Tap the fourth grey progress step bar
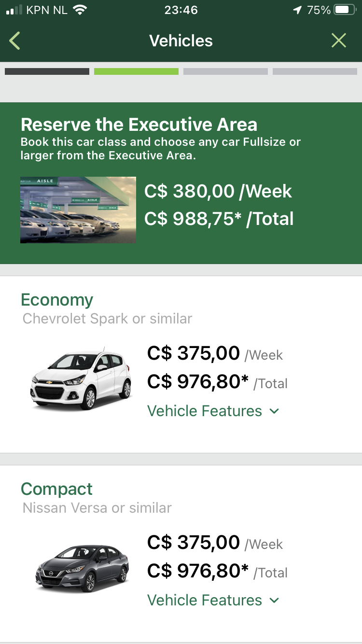 pos(315,71)
